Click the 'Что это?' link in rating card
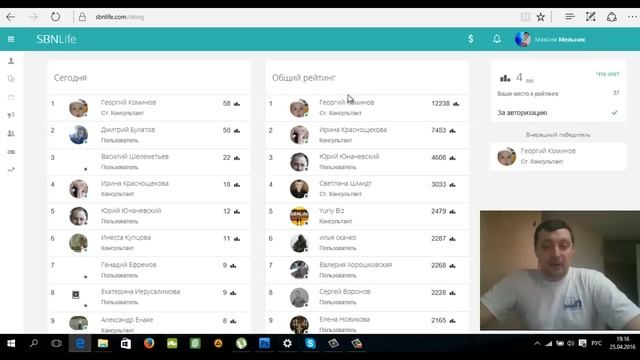This screenshot has width=640, height=360. (608, 74)
